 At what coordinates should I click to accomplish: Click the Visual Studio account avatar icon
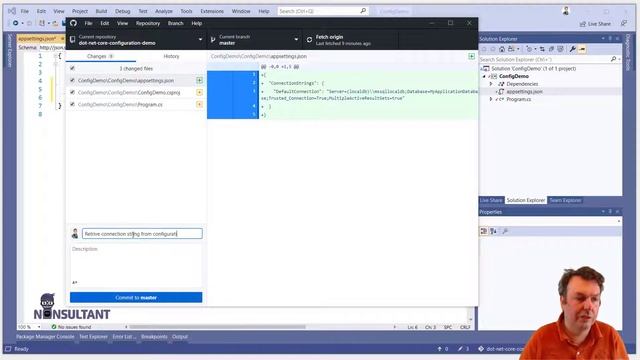(x=566, y=11)
